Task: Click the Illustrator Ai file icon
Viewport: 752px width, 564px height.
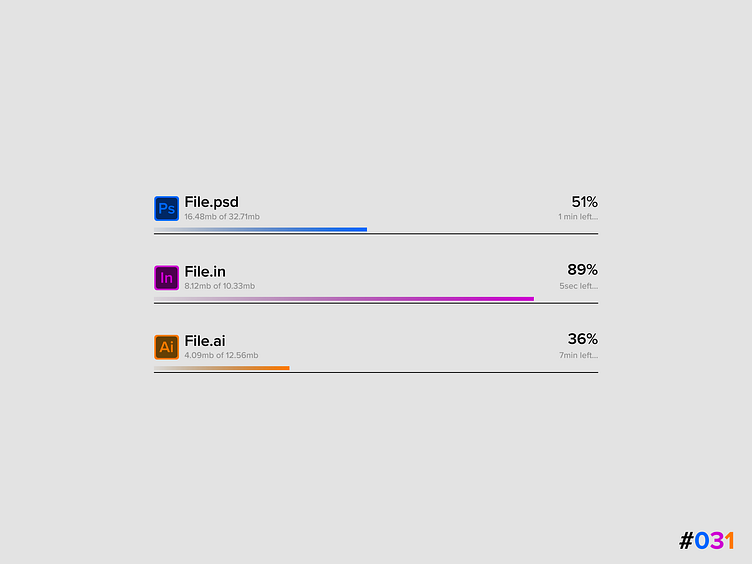Action: pos(166,347)
